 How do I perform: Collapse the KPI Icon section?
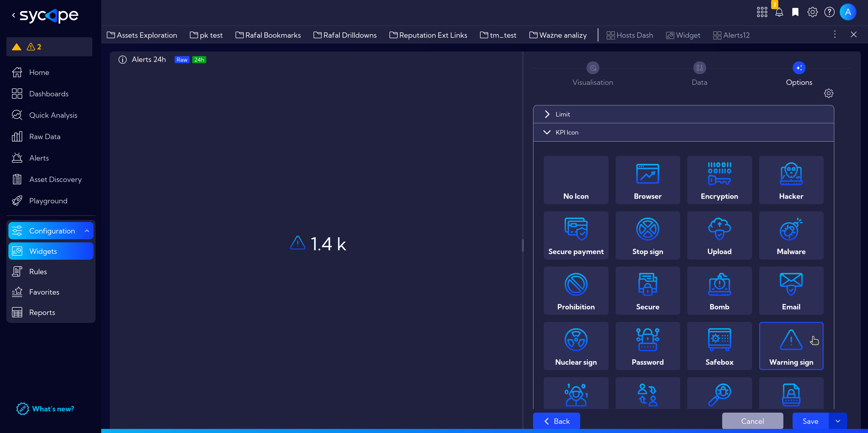point(683,133)
